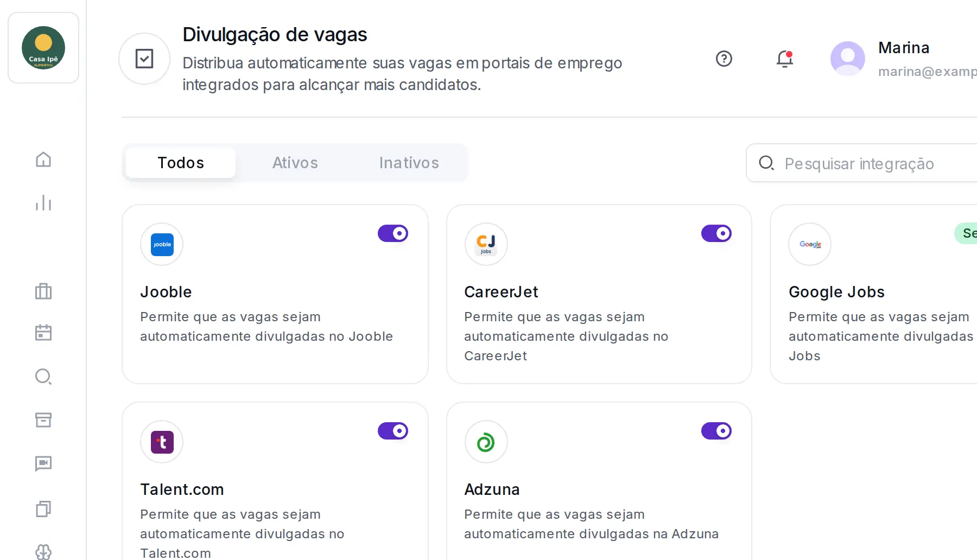Open the archive box icon in sidebar
This screenshot has width=977, height=560.
[43, 420]
